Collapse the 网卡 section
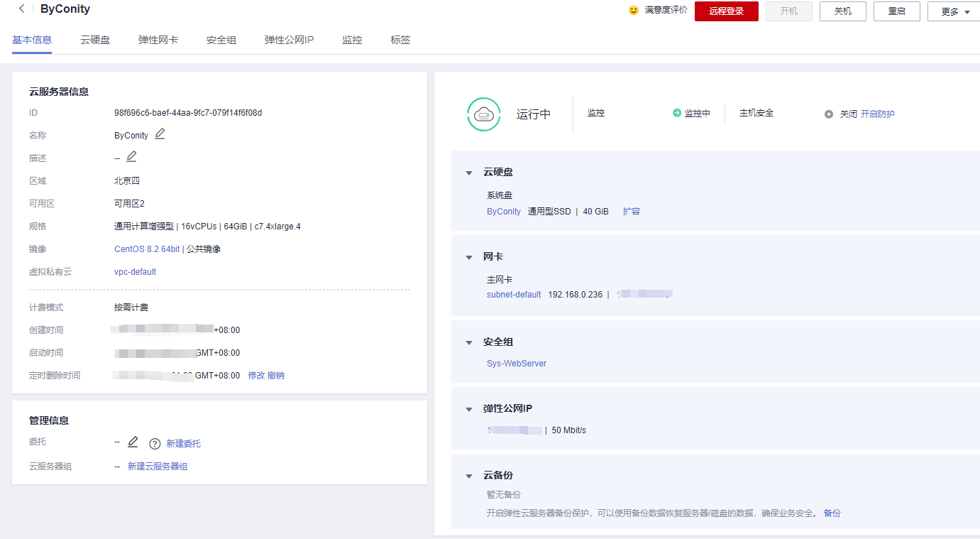 [468, 256]
